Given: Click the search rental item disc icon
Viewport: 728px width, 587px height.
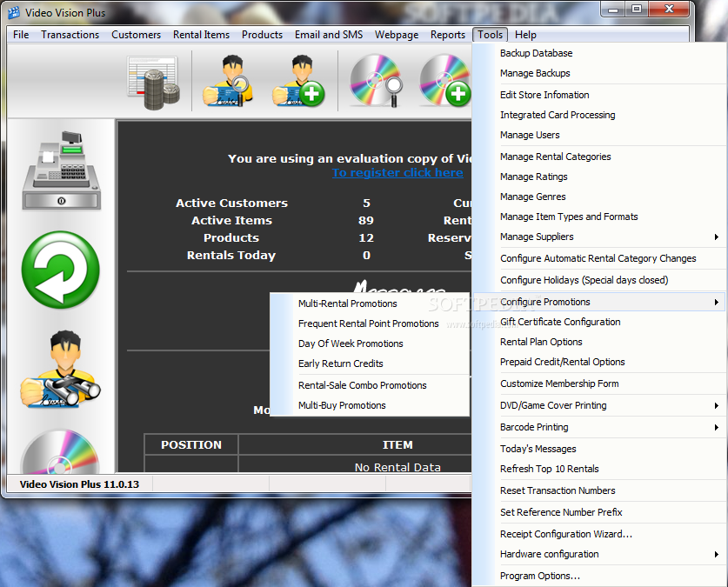Looking at the screenshot, I should [x=376, y=81].
